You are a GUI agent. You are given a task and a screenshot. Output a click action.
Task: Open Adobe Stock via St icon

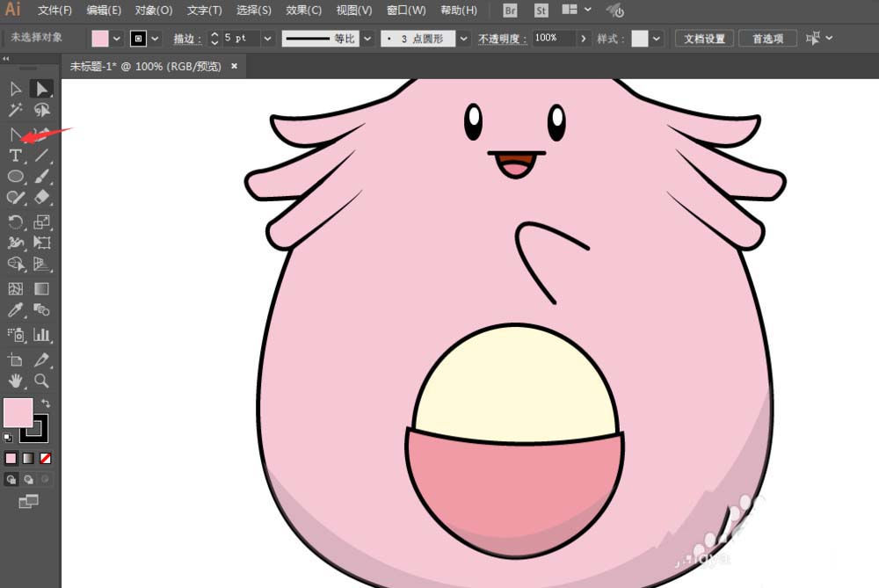click(x=541, y=10)
